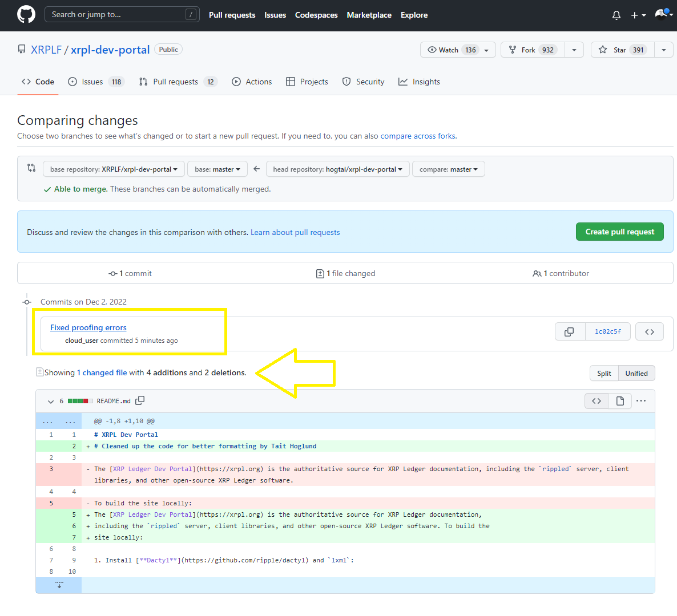Switch to the Code tab
This screenshot has width=677, height=616.
[x=38, y=82]
